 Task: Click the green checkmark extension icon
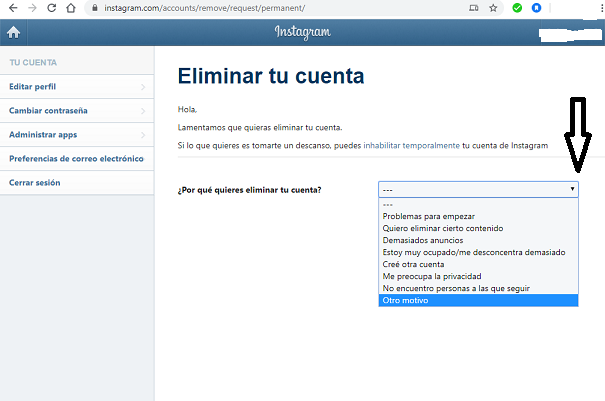(x=517, y=8)
